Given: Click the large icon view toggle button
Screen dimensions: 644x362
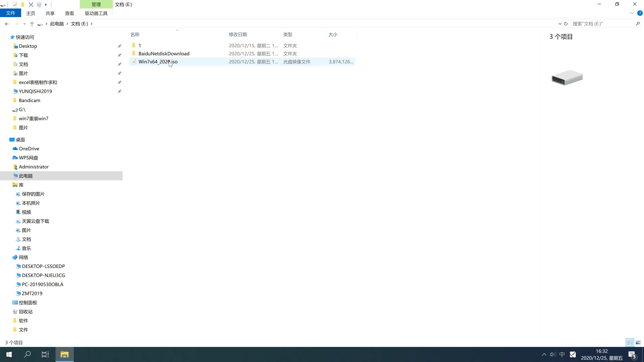Looking at the screenshot, I should (x=638, y=342).
